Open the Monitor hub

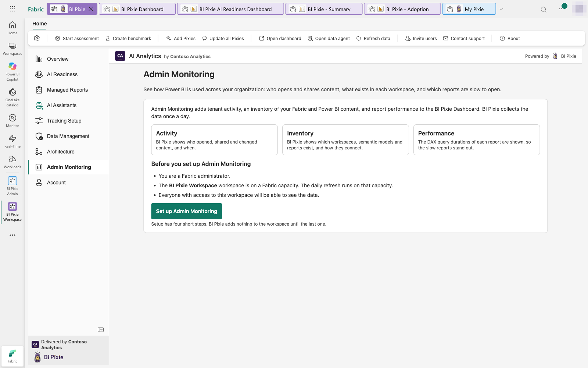(12, 121)
